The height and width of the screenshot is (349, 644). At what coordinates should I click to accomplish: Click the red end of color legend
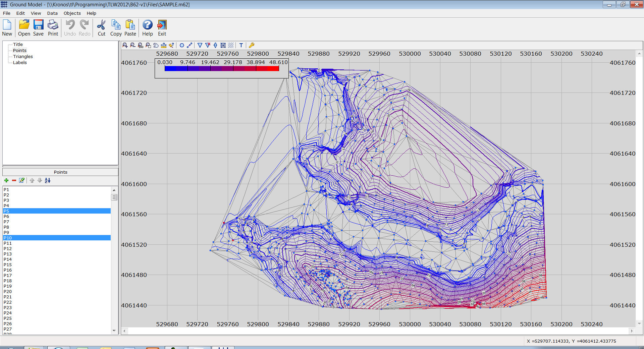(273, 68)
